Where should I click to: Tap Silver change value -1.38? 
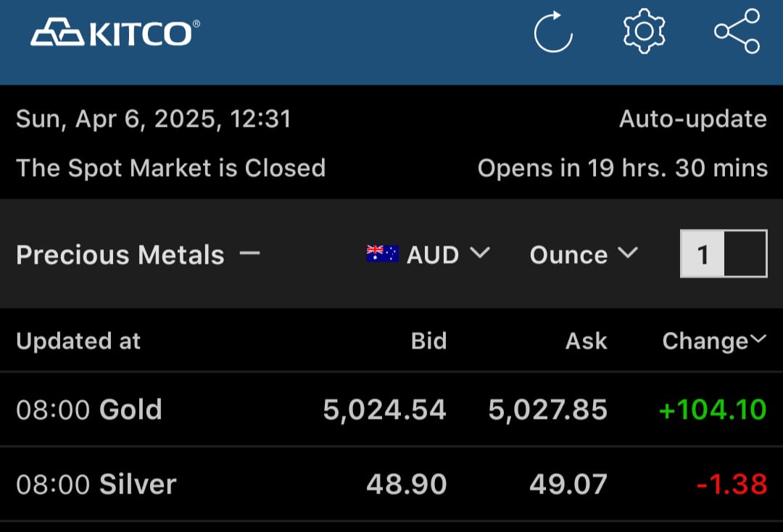click(x=732, y=484)
